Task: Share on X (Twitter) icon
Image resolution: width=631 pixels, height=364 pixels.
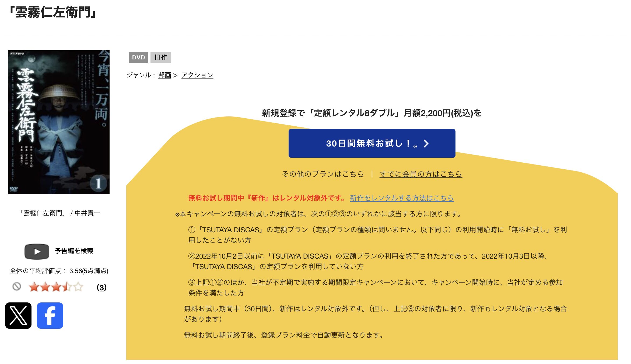Action: [x=18, y=315]
